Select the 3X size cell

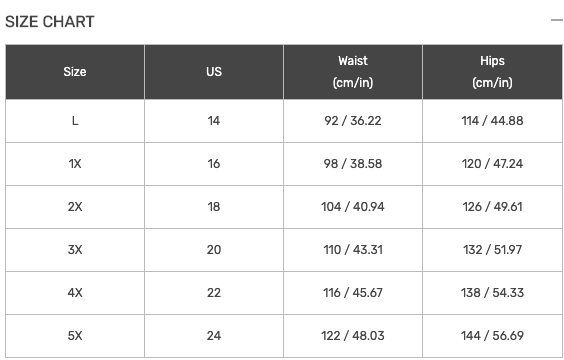[75, 250]
